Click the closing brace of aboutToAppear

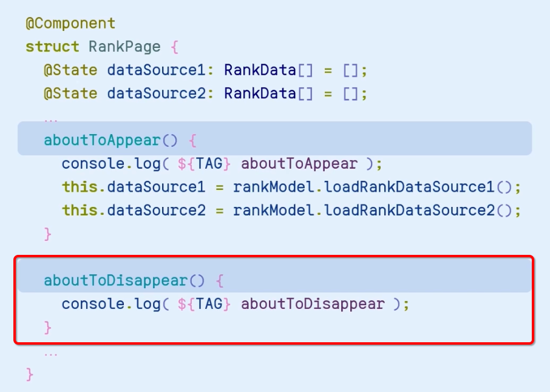pos(48,234)
